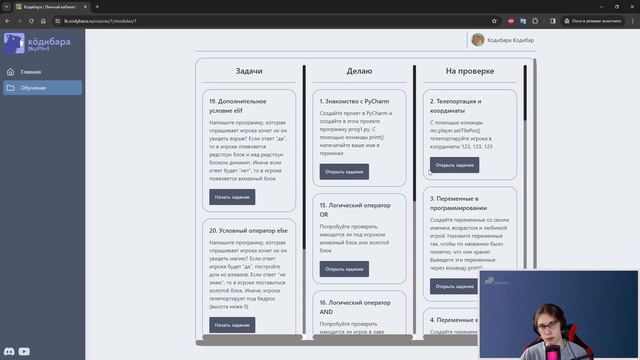This screenshot has height=360, width=640.
Task: Open the Главная home icon
Action: click(11, 72)
